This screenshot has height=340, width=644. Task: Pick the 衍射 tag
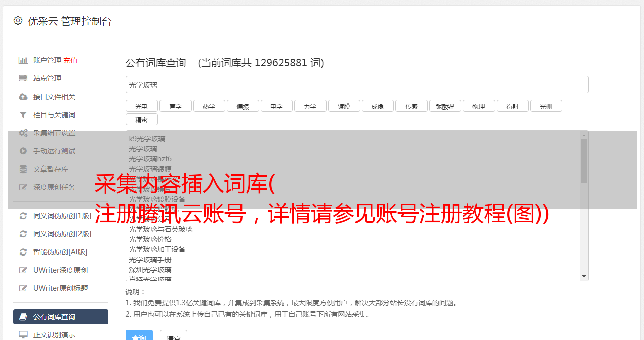513,106
